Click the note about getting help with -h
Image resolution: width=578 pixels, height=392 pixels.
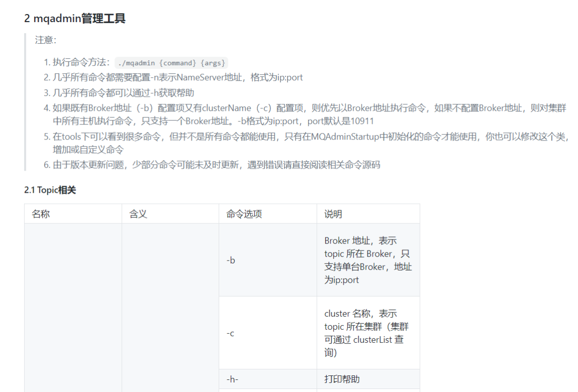tap(123, 93)
